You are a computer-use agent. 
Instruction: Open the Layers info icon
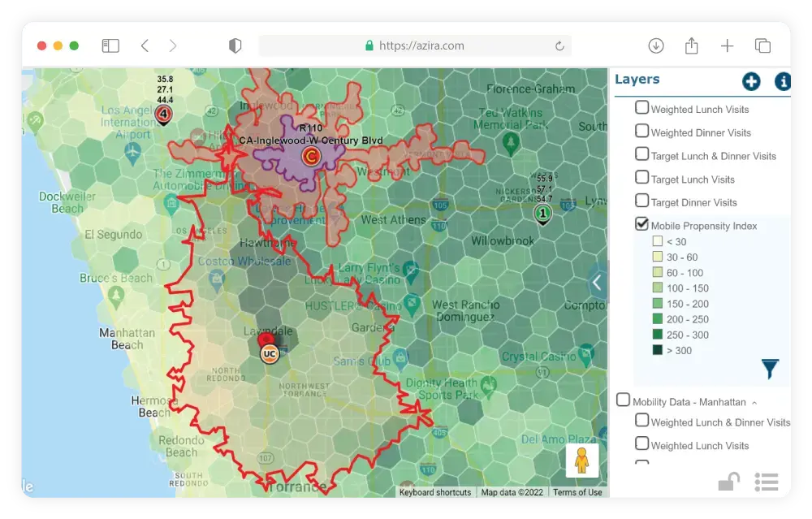pyautogui.click(x=783, y=81)
